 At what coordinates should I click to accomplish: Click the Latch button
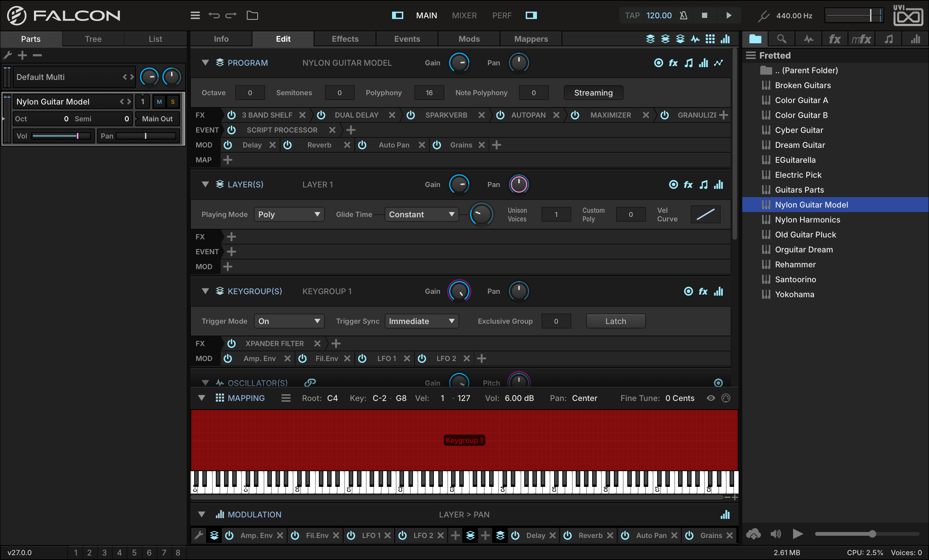tap(615, 321)
